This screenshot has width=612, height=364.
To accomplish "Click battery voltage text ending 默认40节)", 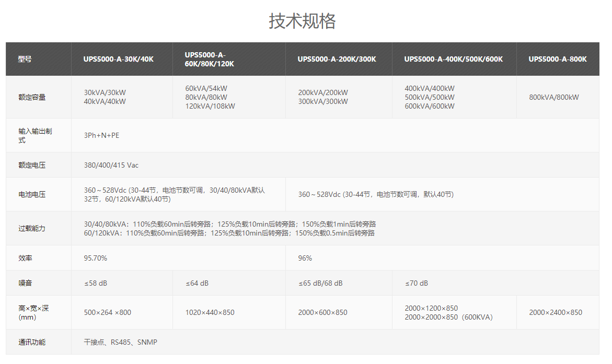I will (375, 194).
